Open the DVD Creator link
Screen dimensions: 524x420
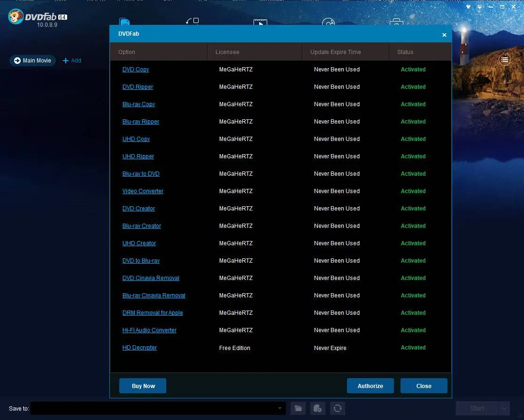click(x=139, y=209)
